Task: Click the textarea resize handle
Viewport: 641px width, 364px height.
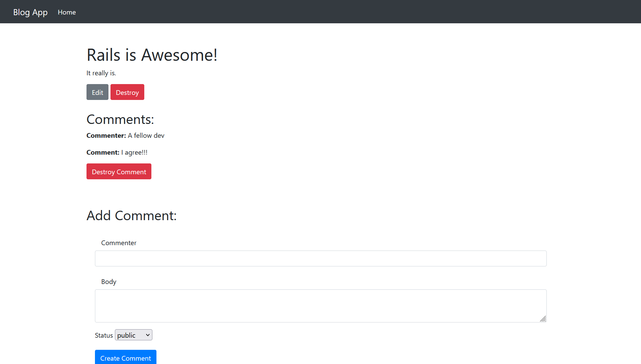Action: click(543, 319)
